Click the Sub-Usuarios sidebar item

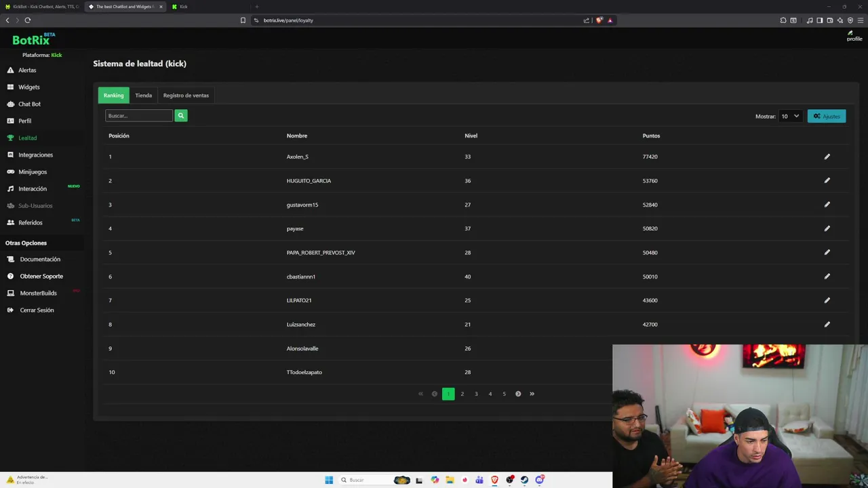click(x=35, y=206)
